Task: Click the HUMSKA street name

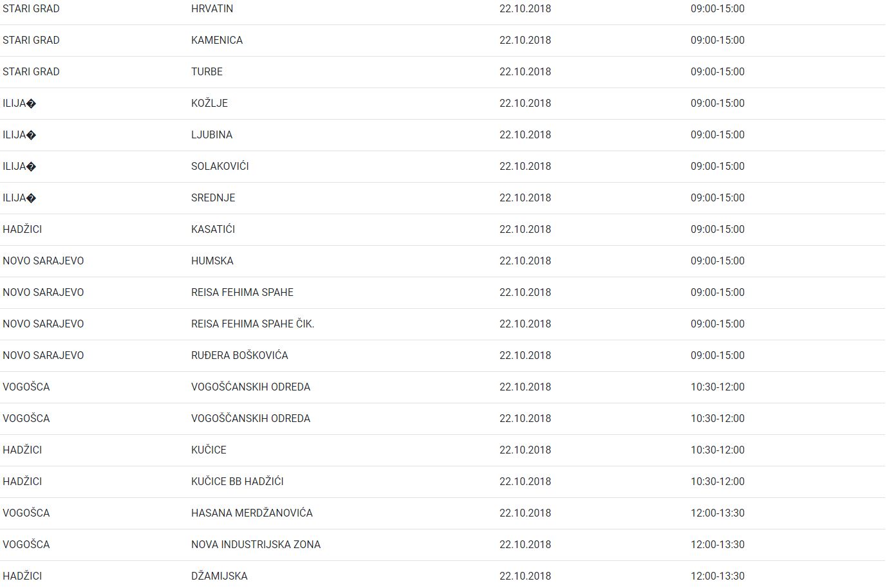Action: (x=212, y=261)
